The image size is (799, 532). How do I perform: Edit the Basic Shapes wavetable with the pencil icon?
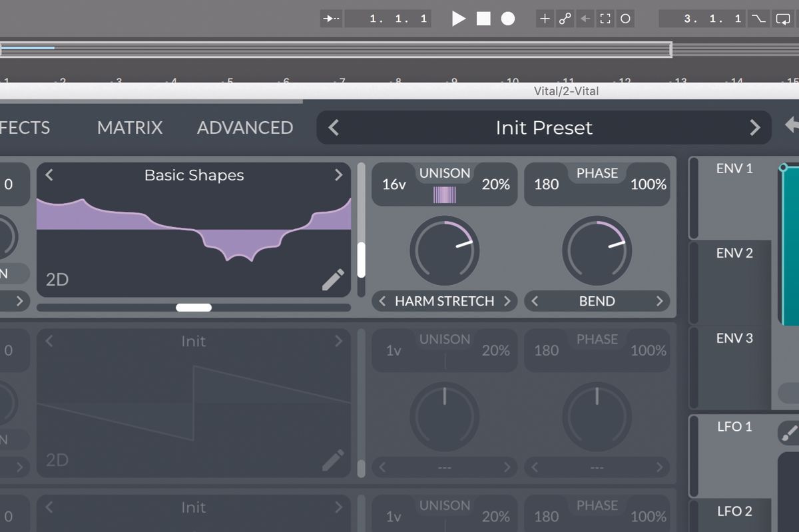pyautogui.click(x=333, y=278)
